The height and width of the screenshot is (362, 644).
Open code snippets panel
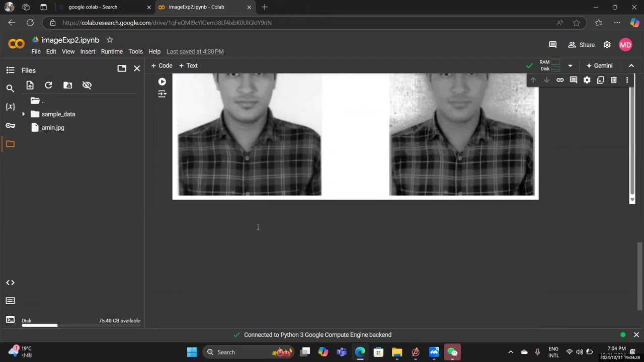(x=10, y=283)
